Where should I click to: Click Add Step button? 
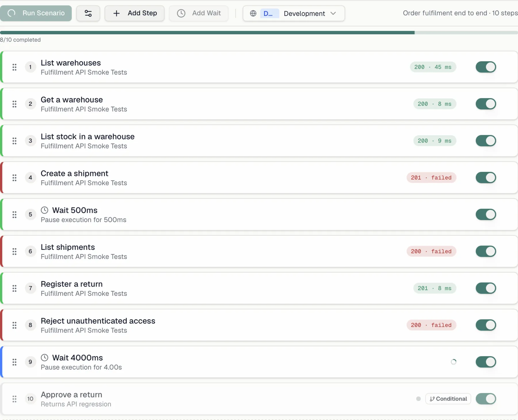coord(135,13)
